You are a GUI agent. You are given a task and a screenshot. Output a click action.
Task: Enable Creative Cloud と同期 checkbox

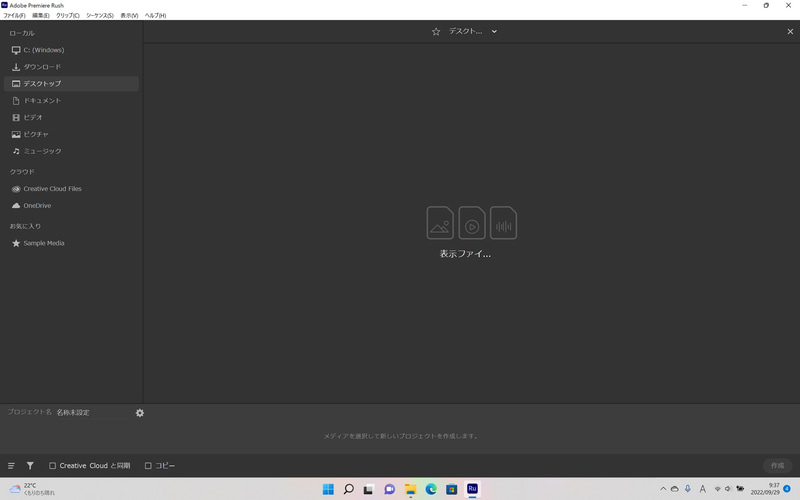pos(53,466)
